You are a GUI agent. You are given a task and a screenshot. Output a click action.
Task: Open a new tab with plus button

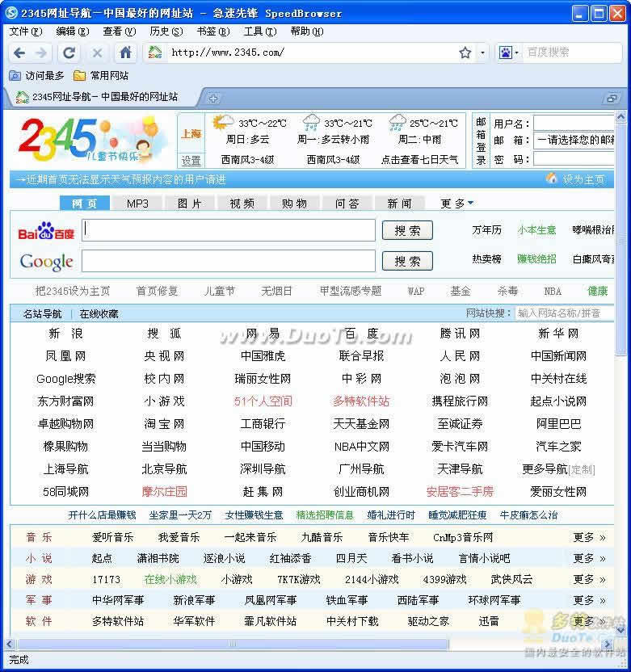[x=213, y=99]
